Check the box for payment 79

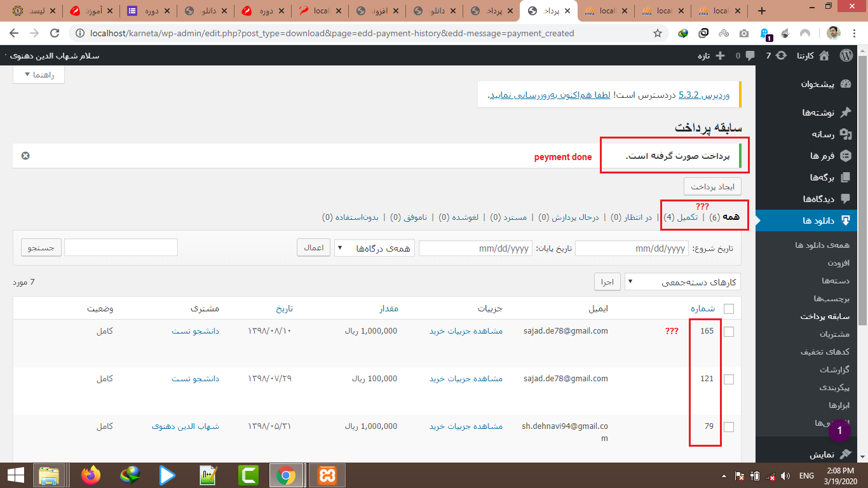(x=729, y=426)
